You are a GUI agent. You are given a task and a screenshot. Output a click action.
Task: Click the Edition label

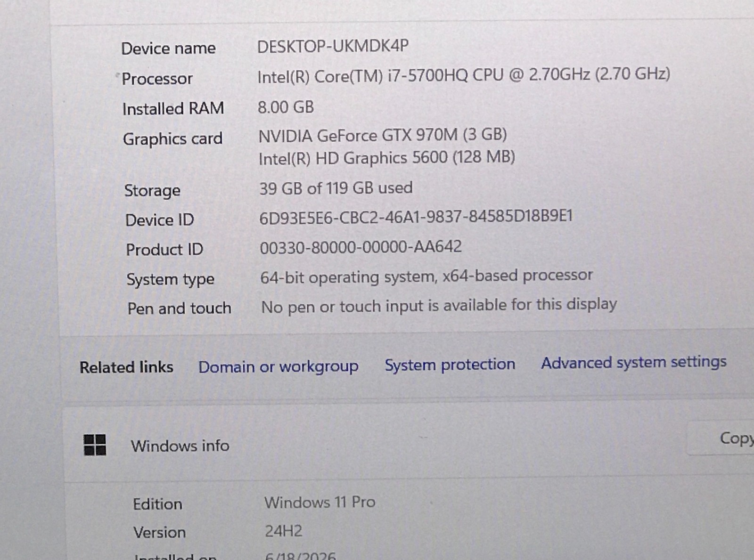tap(157, 504)
